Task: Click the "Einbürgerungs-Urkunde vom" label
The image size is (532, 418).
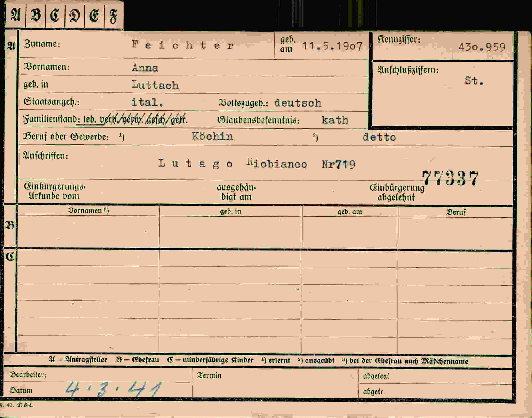Action: coord(54,191)
